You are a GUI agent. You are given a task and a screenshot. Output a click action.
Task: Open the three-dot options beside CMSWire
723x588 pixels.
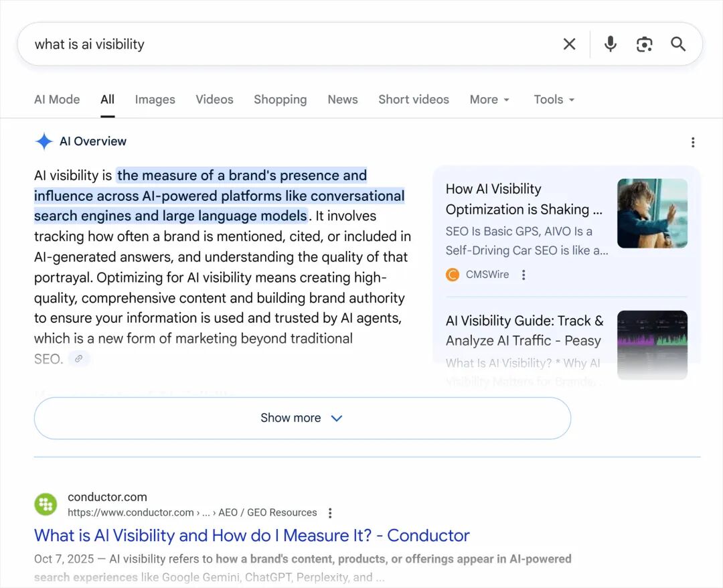pos(523,275)
